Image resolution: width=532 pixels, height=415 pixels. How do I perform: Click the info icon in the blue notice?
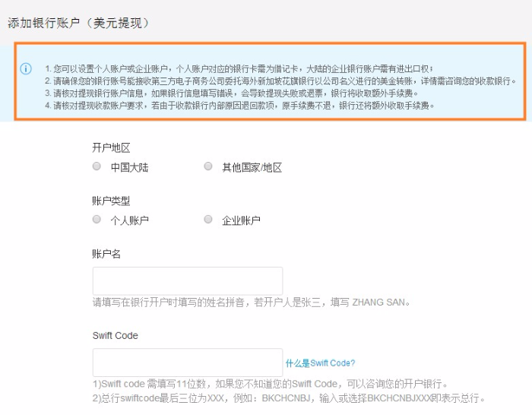26,68
